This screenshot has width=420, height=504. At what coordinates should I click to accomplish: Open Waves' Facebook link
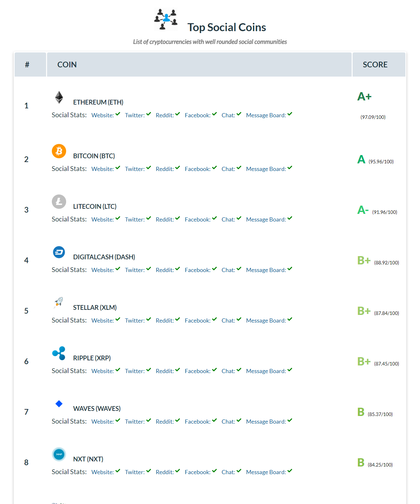tap(198, 422)
